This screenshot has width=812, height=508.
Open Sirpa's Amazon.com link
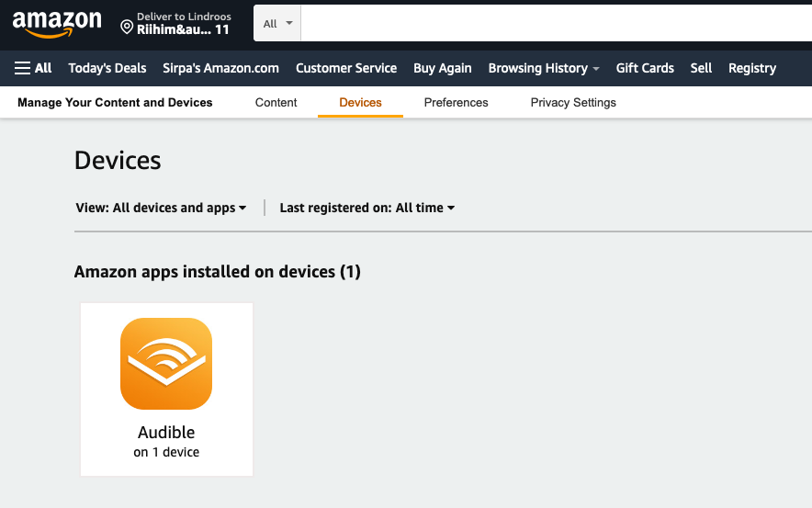coord(220,68)
